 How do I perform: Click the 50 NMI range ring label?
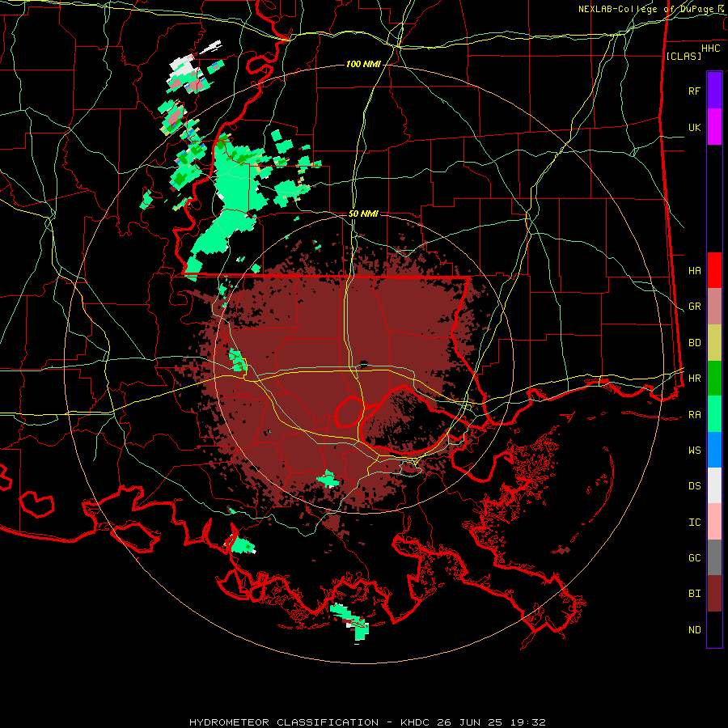pos(363,214)
